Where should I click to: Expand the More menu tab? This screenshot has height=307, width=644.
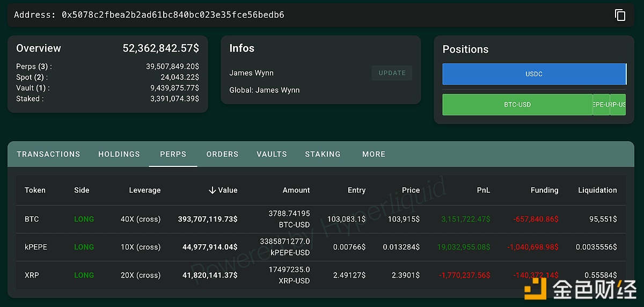coord(374,154)
